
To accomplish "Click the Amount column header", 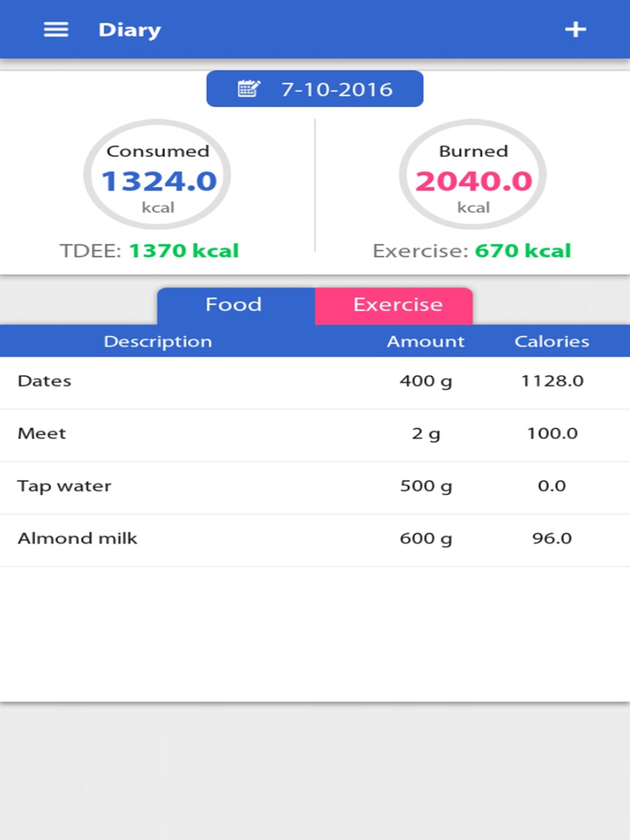I will pos(425,341).
